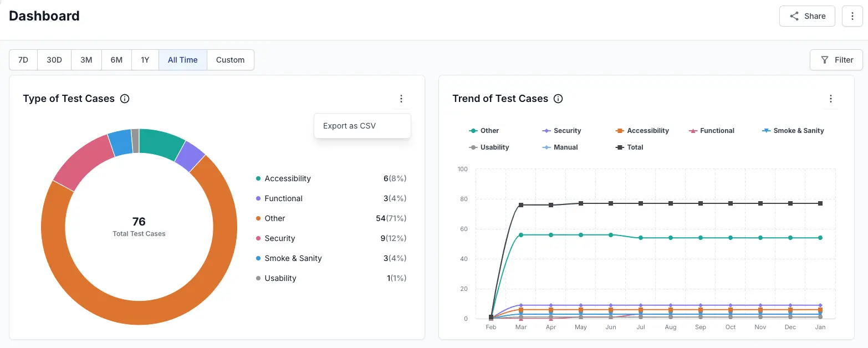Open the Filter button

[x=836, y=60]
